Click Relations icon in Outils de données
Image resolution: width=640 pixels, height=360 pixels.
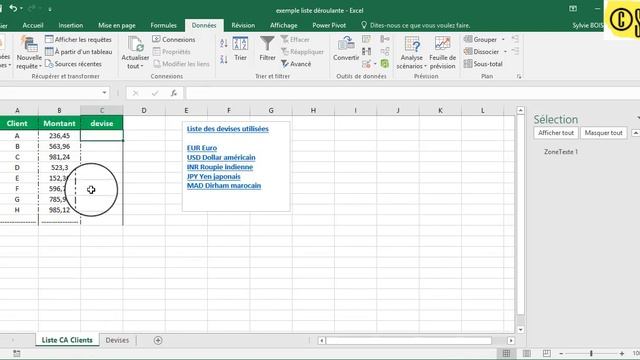click(x=384, y=51)
